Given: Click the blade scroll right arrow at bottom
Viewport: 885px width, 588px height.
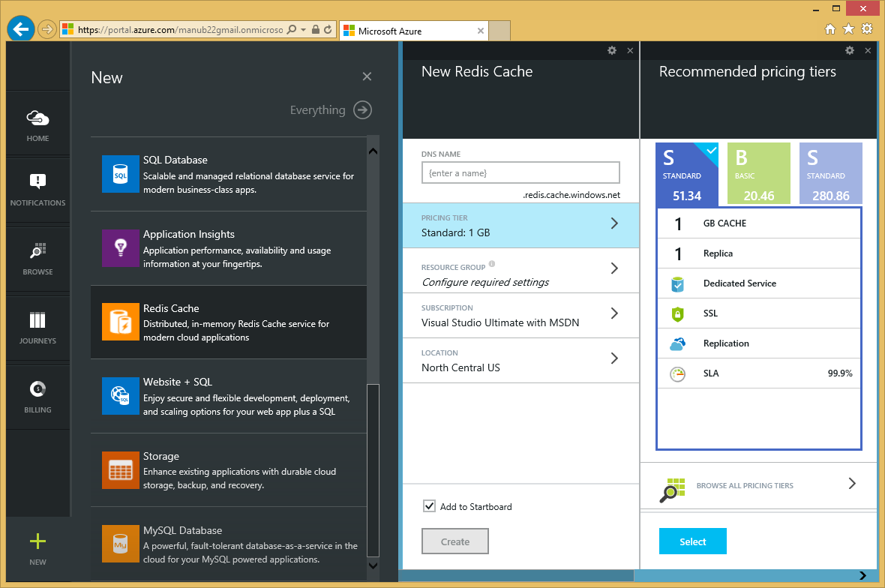Looking at the screenshot, I should pos(862,575).
